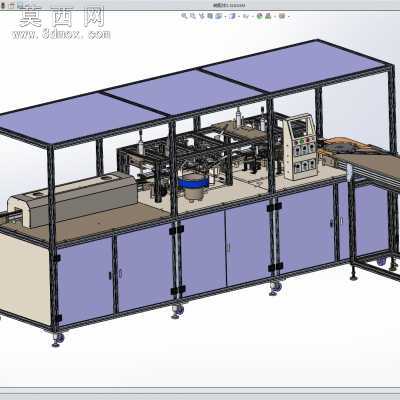Expand the View Orientation dropdown arrow
The image size is (400, 400).
click(x=225, y=16)
